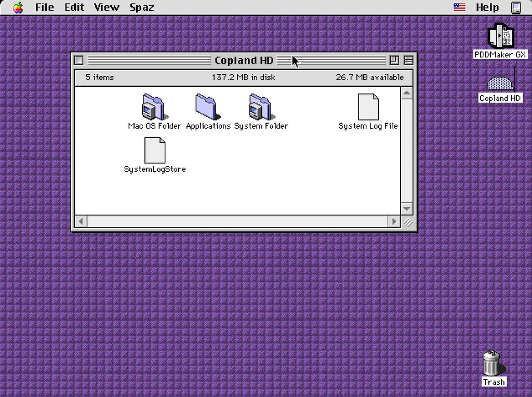Click the 'SystemLogStore' label text

pos(155,169)
